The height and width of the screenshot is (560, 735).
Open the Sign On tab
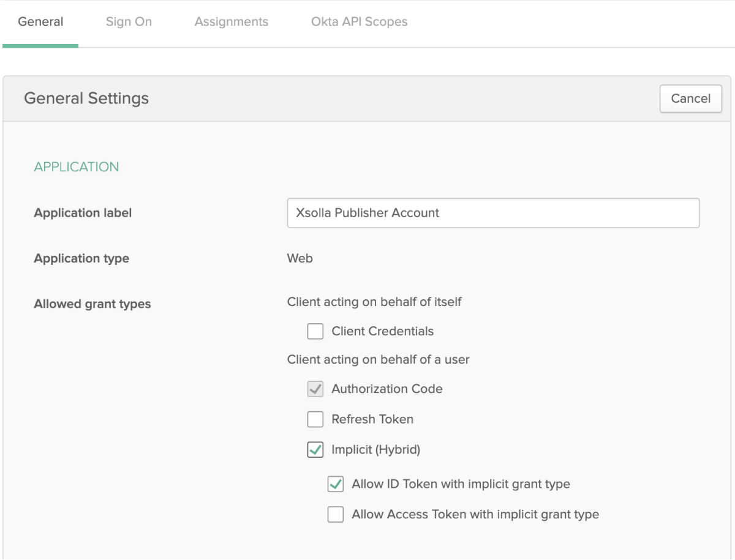(x=129, y=22)
